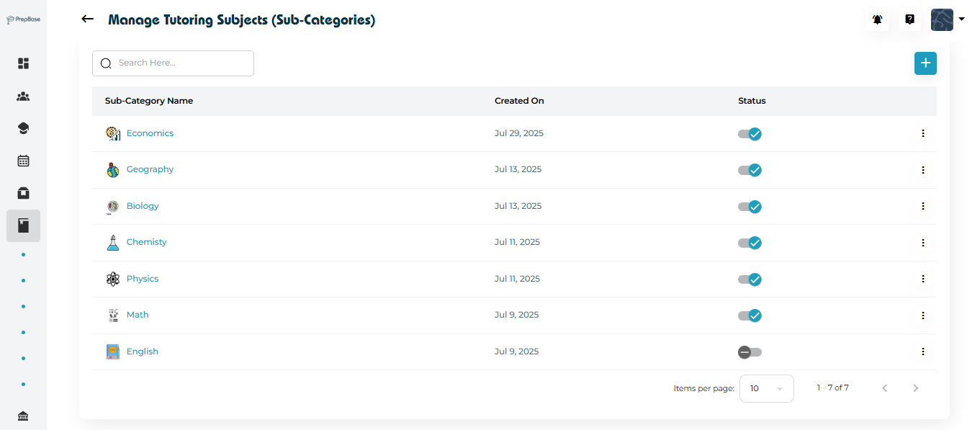The image size is (980, 430).
Task: Open the three-dot menu for Biology
Action: [x=922, y=206]
